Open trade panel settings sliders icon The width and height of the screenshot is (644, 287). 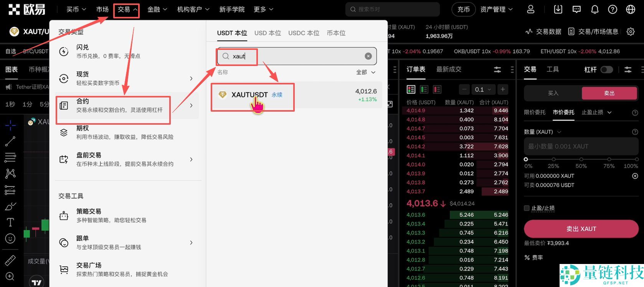[628, 69]
